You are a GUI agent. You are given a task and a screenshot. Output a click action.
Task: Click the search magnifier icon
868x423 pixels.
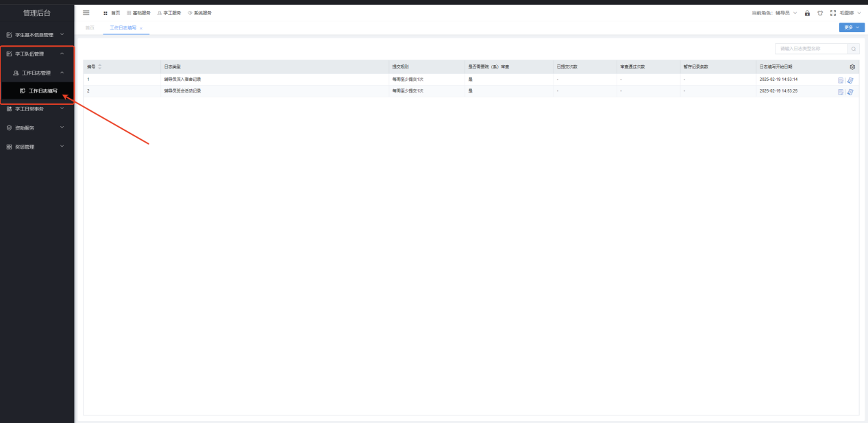[x=854, y=49]
